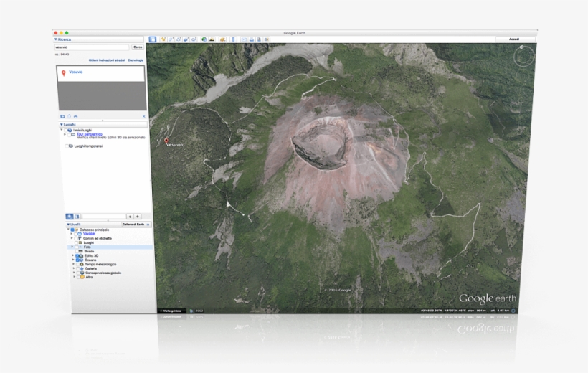The width and height of the screenshot is (588, 373).
Task: Enable the Foto layer checkbox
Action: (x=77, y=247)
